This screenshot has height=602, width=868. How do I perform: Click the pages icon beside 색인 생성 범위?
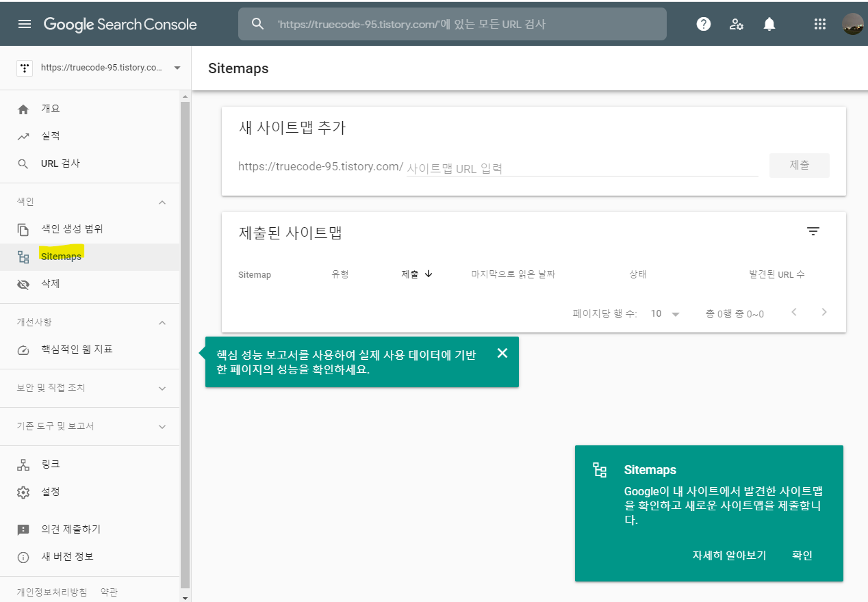point(23,230)
